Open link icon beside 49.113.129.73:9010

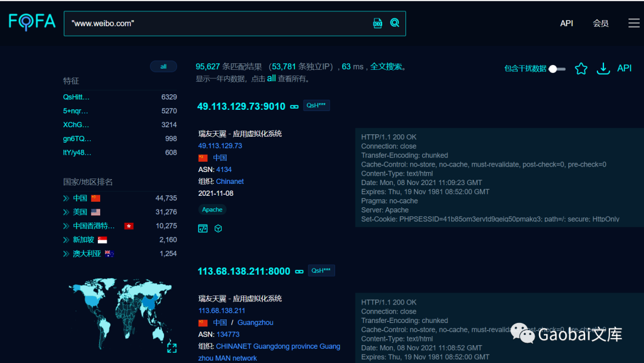pyautogui.click(x=295, y=106)
